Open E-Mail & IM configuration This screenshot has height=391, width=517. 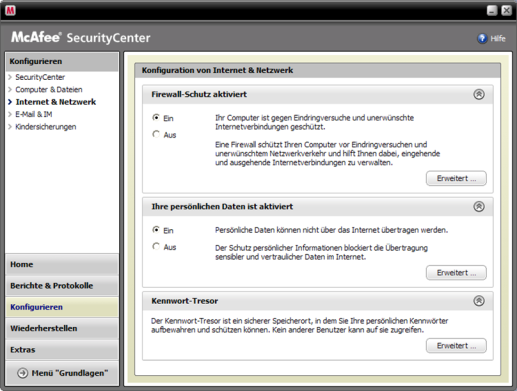point(34,114)
